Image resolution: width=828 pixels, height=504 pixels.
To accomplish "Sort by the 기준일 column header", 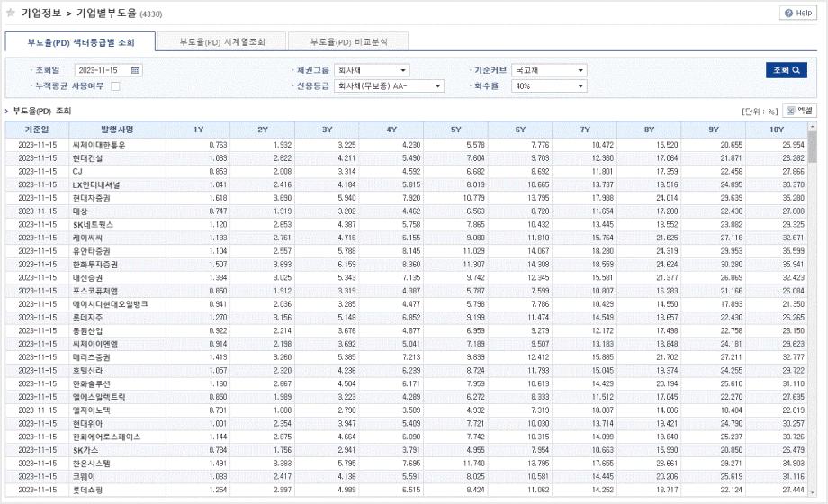I will (37, 130).
